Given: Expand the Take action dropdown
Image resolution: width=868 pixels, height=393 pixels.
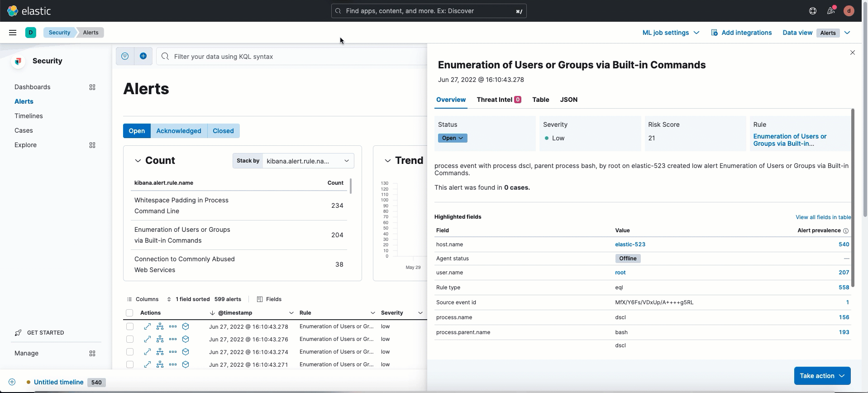Looking at the screenshot, I should click(x=822, y=376).
